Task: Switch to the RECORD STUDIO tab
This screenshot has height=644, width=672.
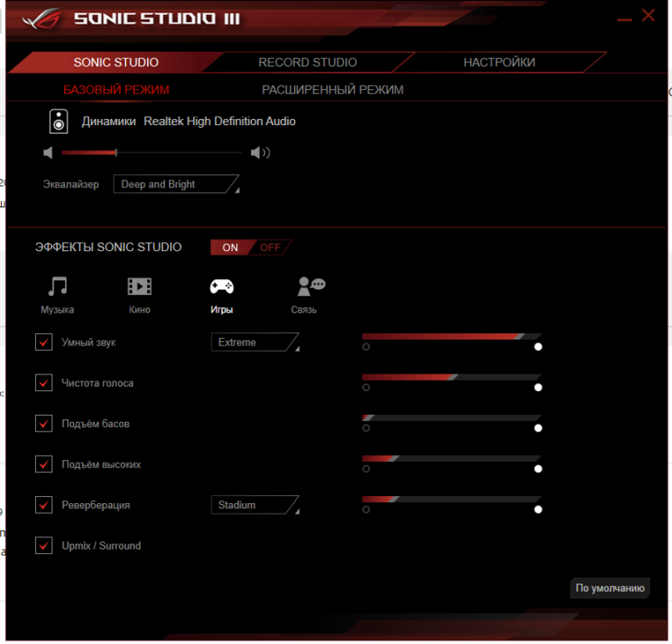Action: (307, 62)
